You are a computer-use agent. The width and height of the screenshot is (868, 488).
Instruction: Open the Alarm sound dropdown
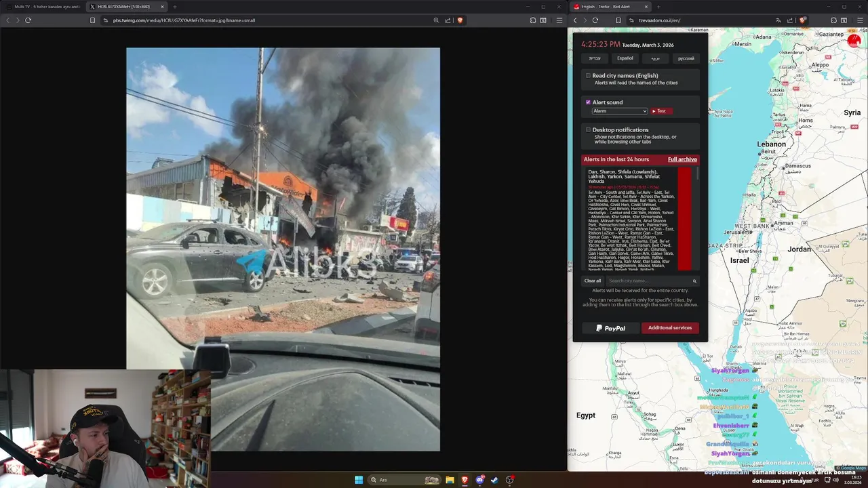[620, 111]
